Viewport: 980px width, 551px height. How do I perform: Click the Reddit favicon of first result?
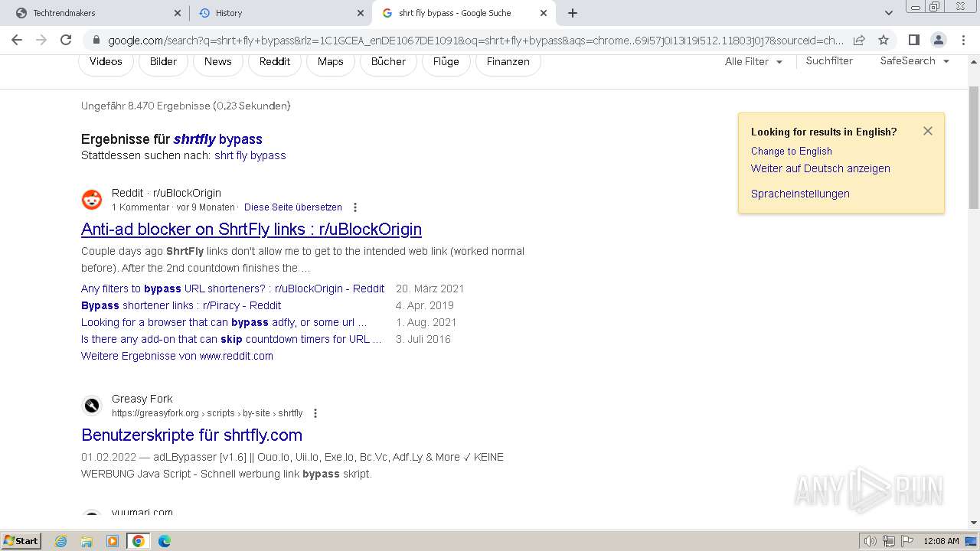coord(92,200)
